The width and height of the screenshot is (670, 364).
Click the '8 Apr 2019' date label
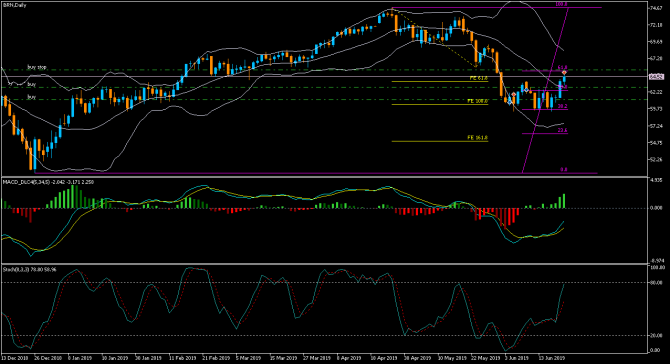(349, 358)
